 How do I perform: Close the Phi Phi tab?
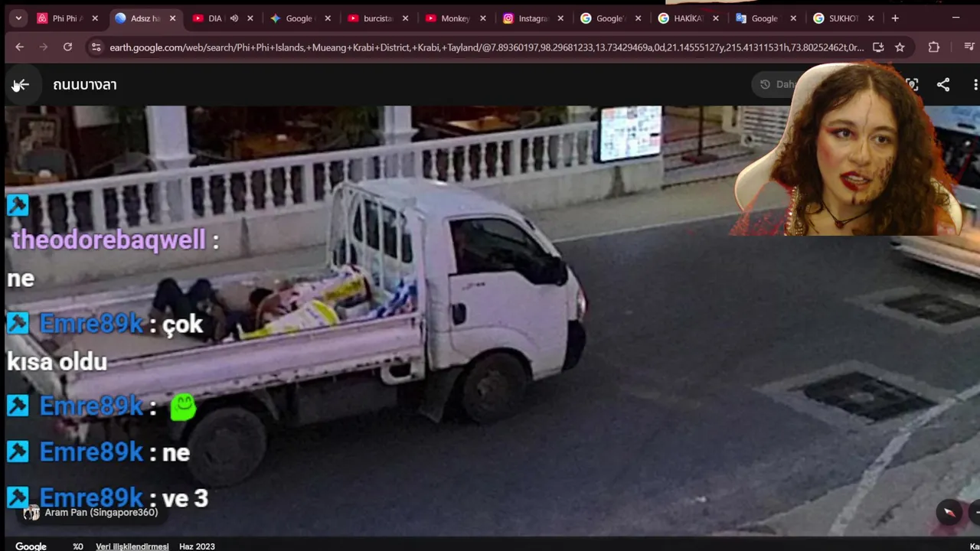pyautogui.click(x=95, y=18)
